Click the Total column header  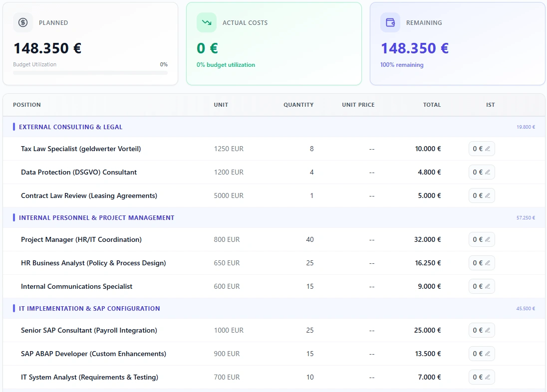coord(432,105)
